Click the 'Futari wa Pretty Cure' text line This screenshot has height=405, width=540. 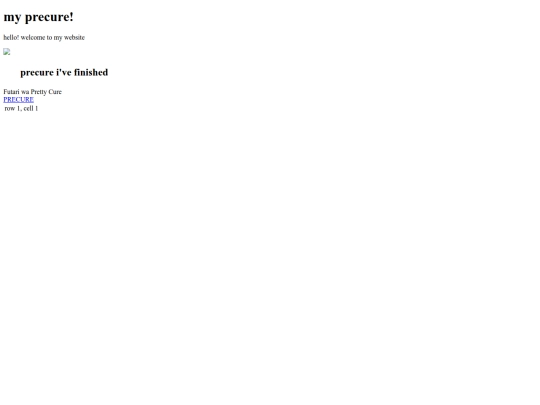point(33,92)
